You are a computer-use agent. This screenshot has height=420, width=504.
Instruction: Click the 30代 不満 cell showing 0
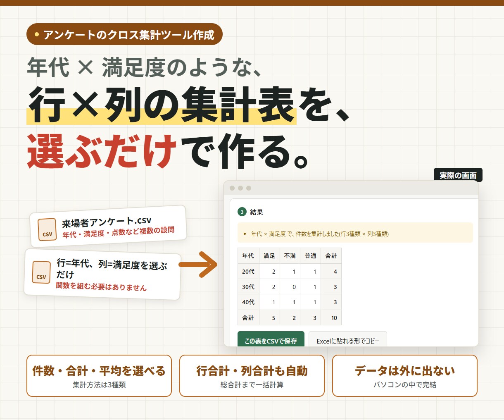290,287
